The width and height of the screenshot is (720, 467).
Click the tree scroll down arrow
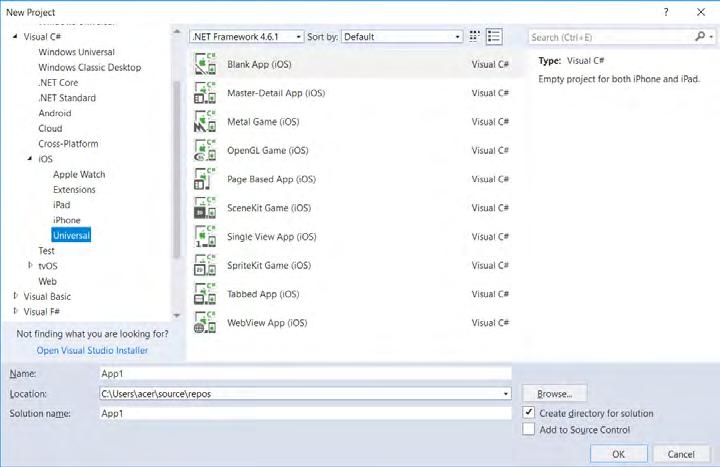coord(177,315)
